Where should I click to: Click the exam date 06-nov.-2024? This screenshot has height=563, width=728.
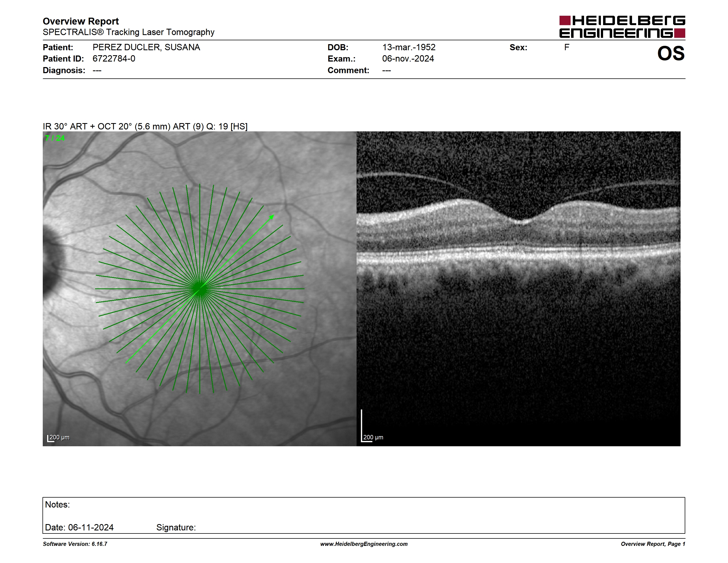coord(408,59)
